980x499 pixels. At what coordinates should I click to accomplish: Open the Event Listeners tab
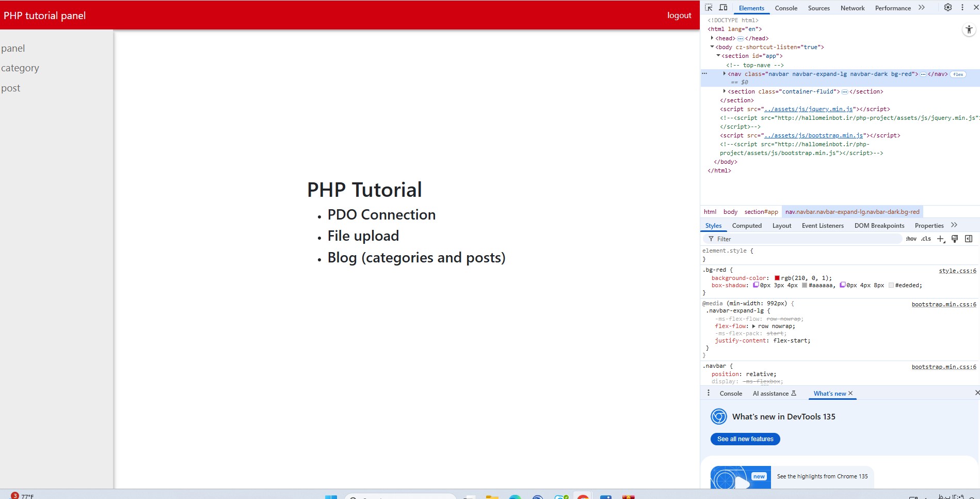click(x=823, y=226)
